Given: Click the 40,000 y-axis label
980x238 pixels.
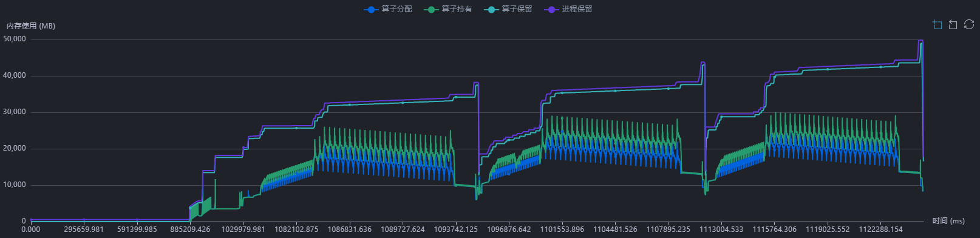Looking at the screenshot, I should pyautogui.click(x=15, y=75).
